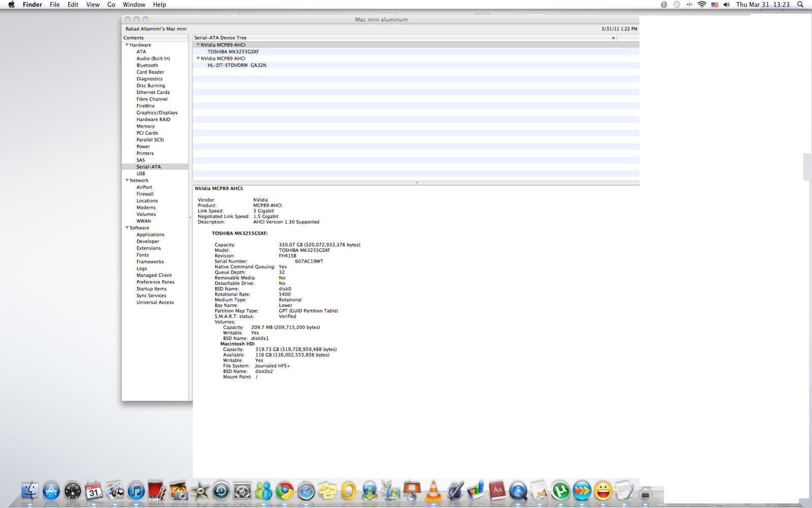Image resolution: width=812 pixels, height=508 pixels.
Task: Select TOSHIBA MK3255GSXF in device tree
Action: (233, 52)
